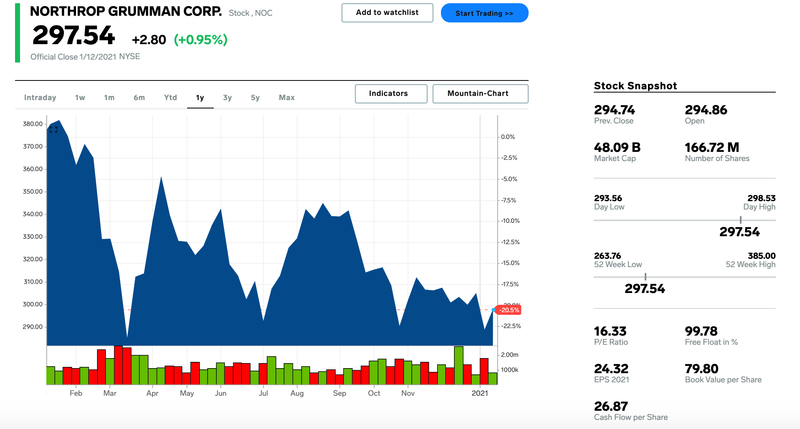Click the Stock, NOC ticker label

point(251,13)
